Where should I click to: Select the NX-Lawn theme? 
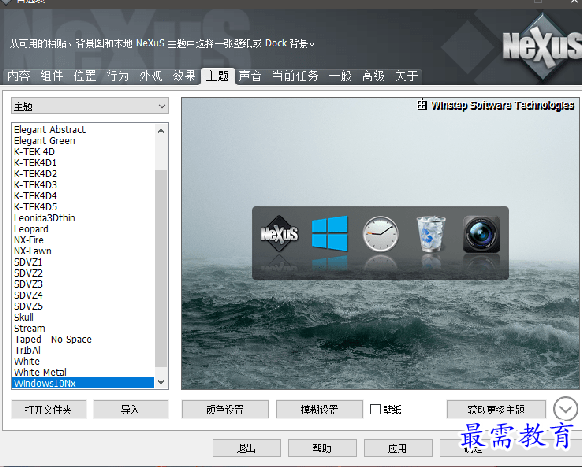tap(83, 251)
